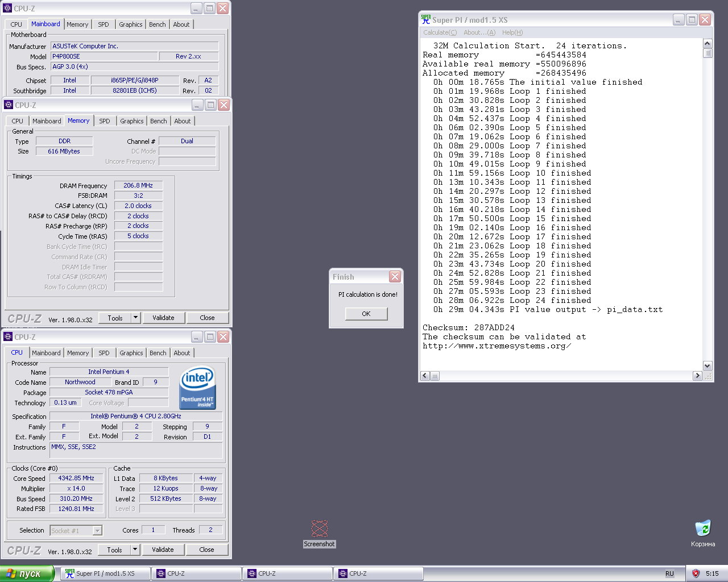Click Close in CPU-Z CPU window
728x582 pixels.
pos(206,550)
